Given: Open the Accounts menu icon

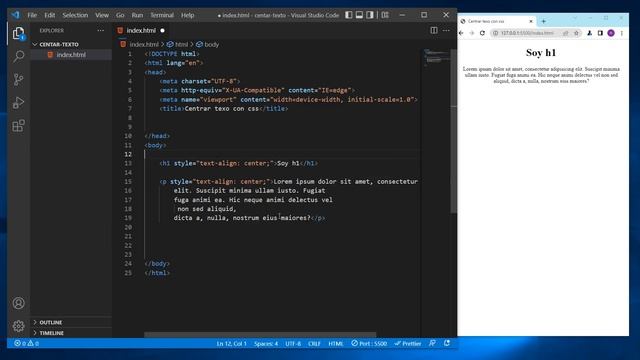Looking at the screenshot, I should pos(18,303).
